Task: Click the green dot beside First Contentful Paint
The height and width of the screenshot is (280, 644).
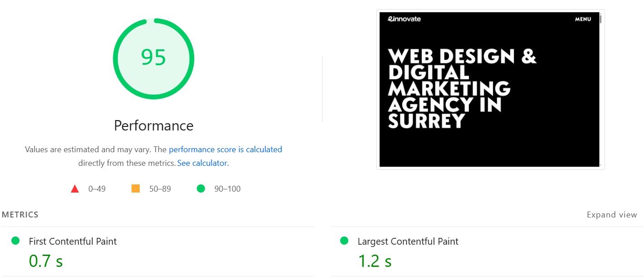Action: click(16, 241)
